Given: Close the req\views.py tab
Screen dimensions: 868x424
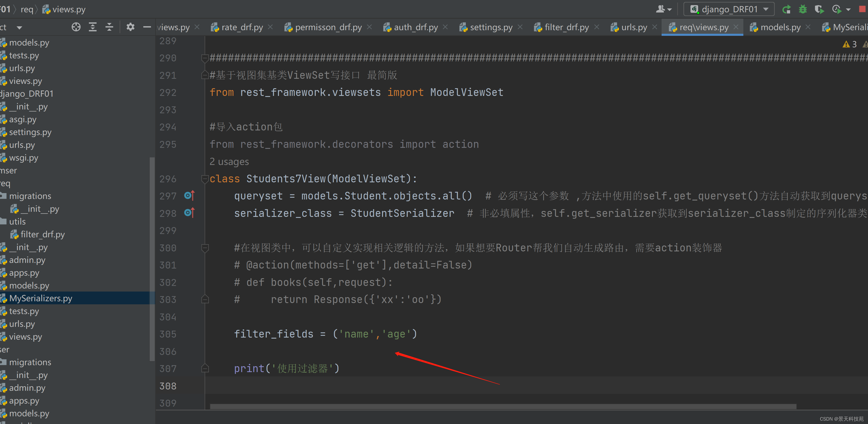Looking at the screenshot, I should [736, 27].
